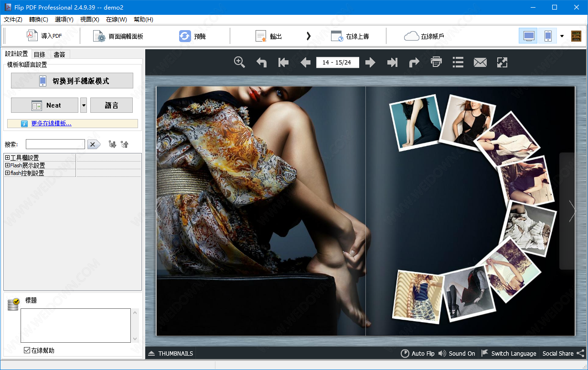Click Social Share in viewer bottom bar
This screenshot has height=370, width=588.
click(x=563, y=353)
